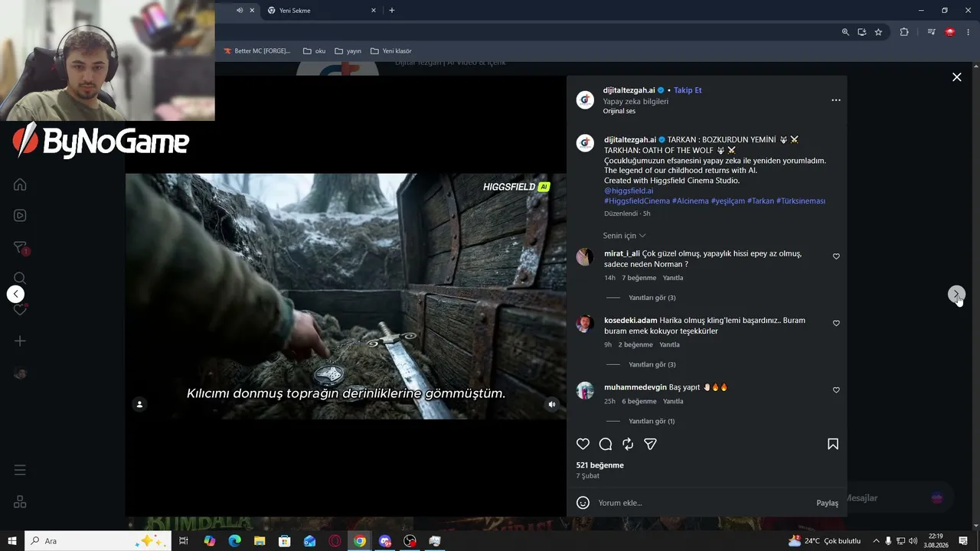Reply to kosedeki.adam's comment via Yanıtla
The width and height of the screenshot is (980, 551).
tap(669, 345)
